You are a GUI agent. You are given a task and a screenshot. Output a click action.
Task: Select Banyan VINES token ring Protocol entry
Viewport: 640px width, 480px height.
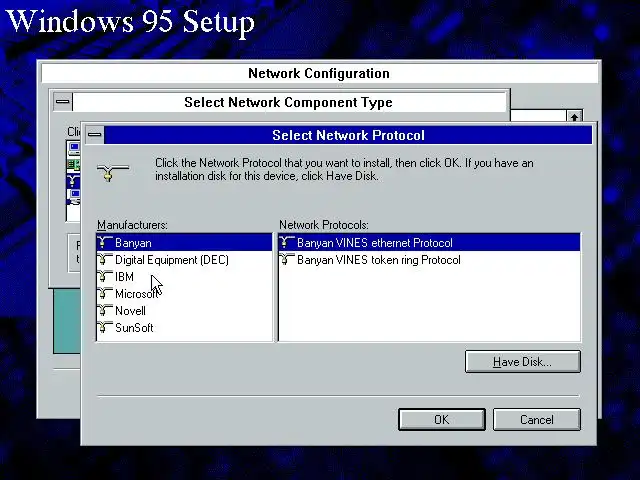[x=429, y=260]
